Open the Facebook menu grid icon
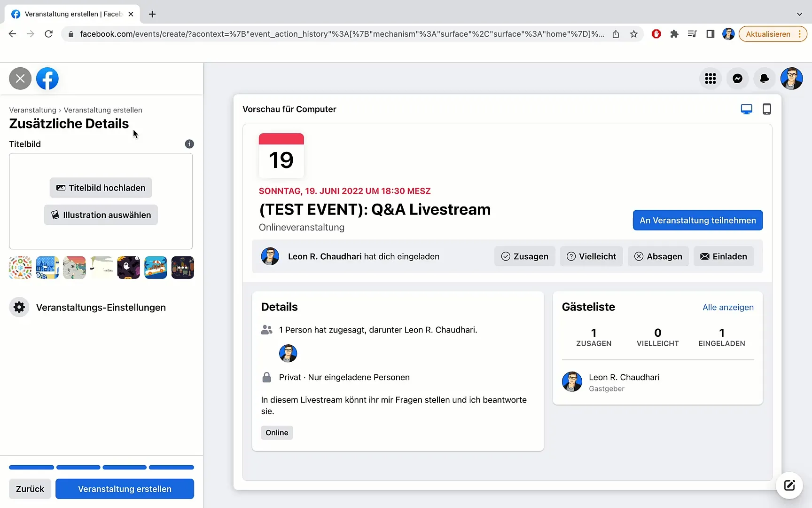 point(710,79)
